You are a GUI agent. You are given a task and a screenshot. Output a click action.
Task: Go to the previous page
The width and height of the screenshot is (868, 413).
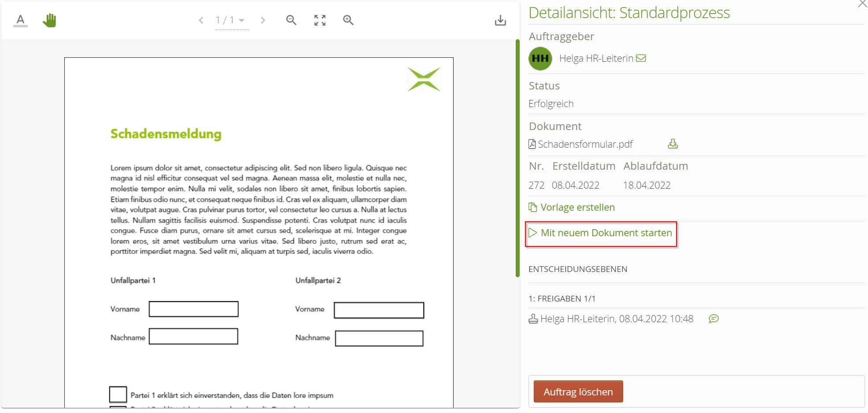pos(201,20)
